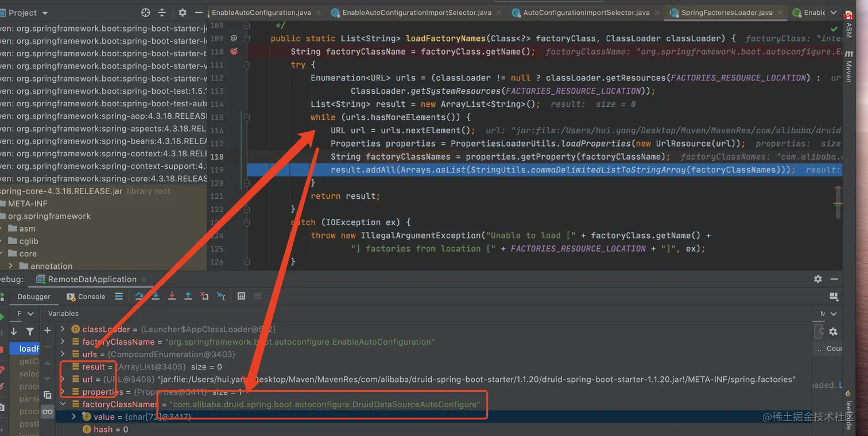
Task: Open the ASM side tool window
Action: pyautogui.click(x=849, y=24)
